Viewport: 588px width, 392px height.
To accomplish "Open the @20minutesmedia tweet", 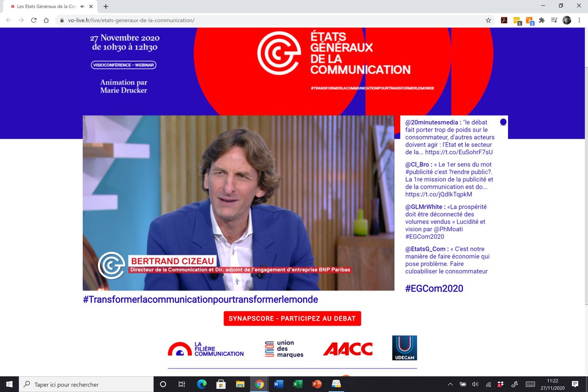I will pos(450,137).
